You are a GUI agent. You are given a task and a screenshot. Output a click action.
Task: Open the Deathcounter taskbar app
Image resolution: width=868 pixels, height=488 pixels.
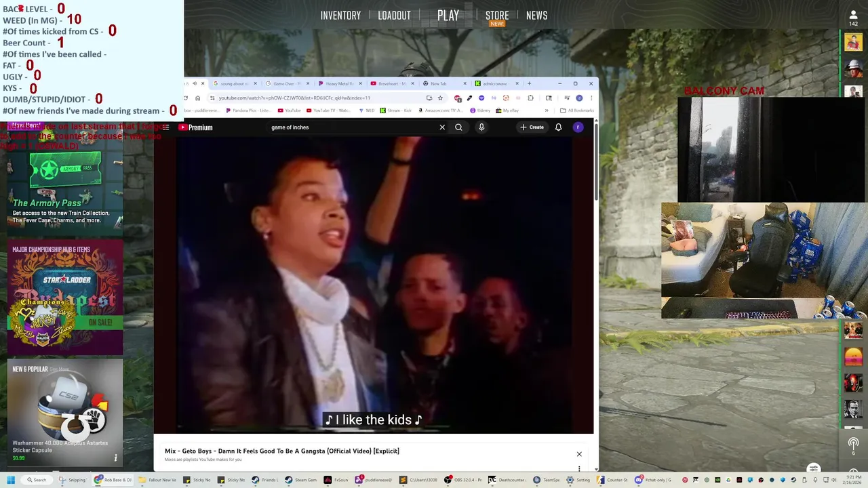(x=507, y=480)
